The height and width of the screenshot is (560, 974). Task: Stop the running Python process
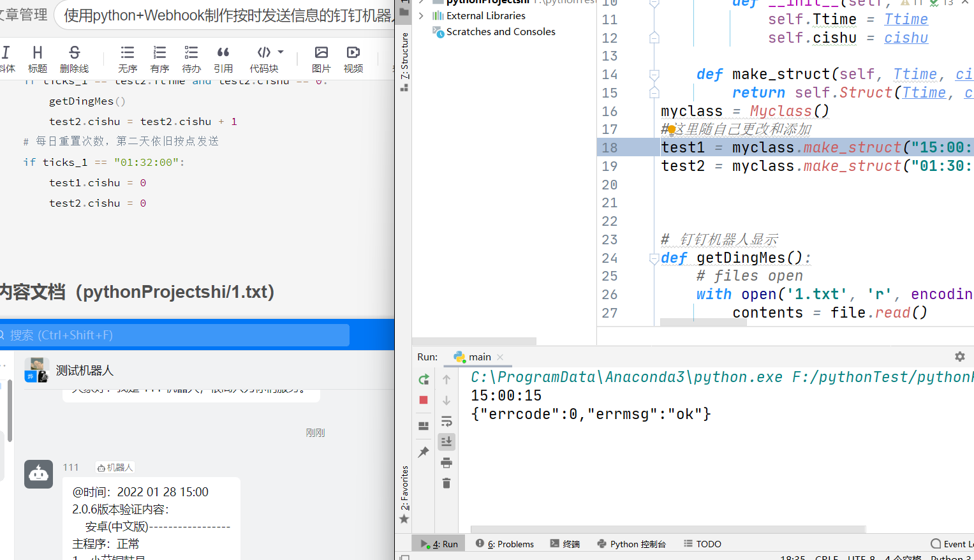[x=424, y=400]
